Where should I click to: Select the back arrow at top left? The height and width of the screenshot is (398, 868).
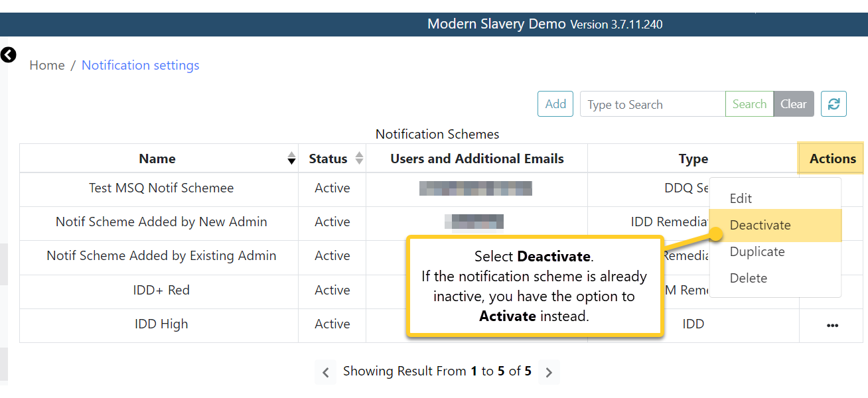9,55
